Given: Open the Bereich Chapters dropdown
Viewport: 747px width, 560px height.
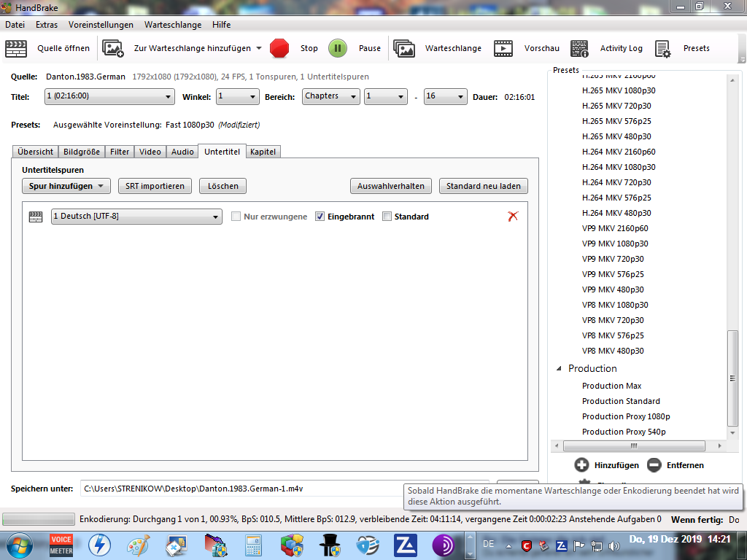Looking at the screenshot, I should click(x=330, y=96).
